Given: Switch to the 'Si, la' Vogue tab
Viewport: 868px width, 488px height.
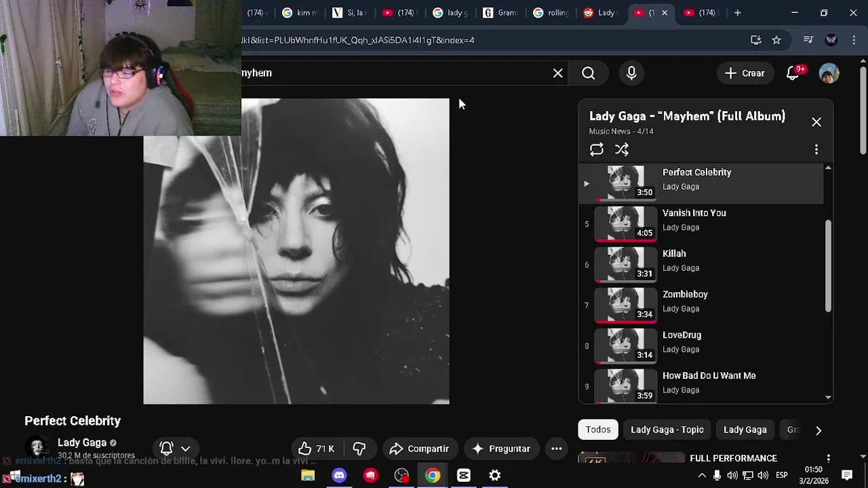Looking at the screenshot, I should coord(349,12).
